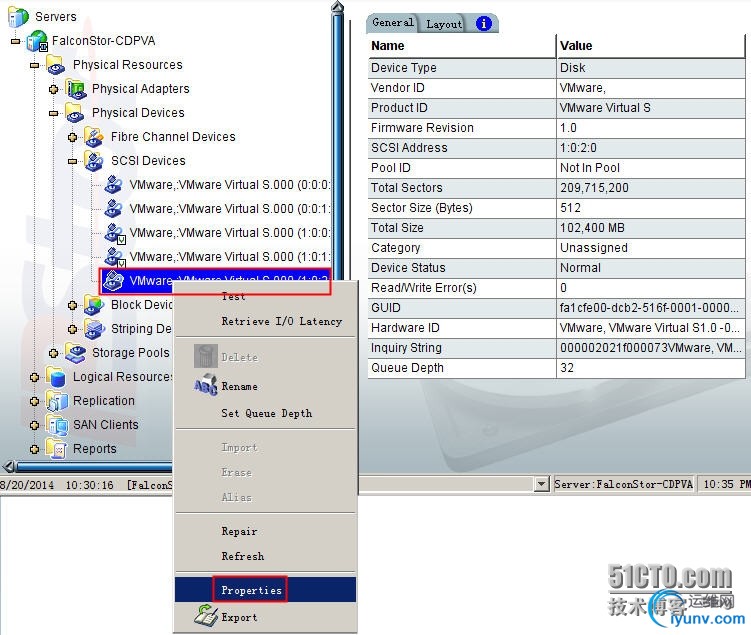Click the Rename ABC icon in menu
This screenshot has width=751, height=635.
[205, 386]
